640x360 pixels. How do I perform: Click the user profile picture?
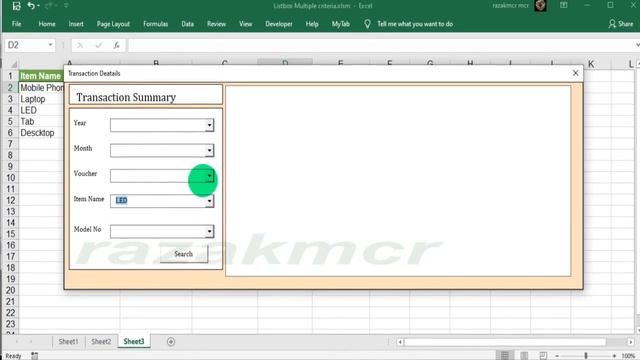(540, 5)
